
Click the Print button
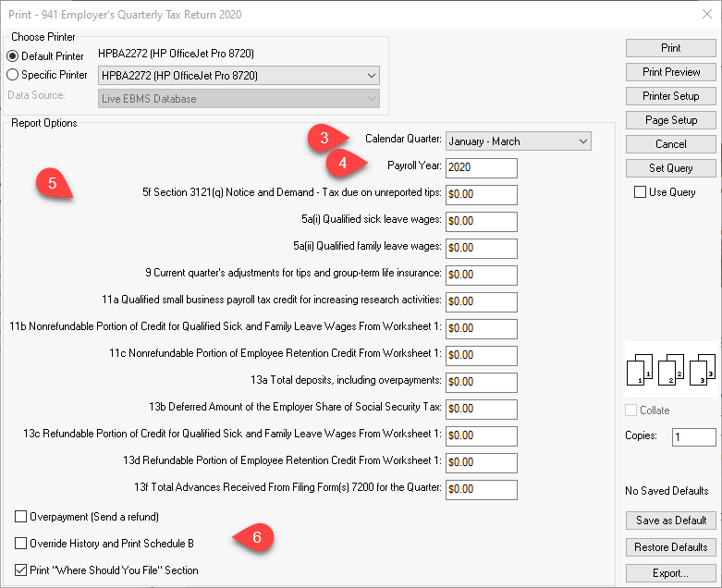coord(670,48)
